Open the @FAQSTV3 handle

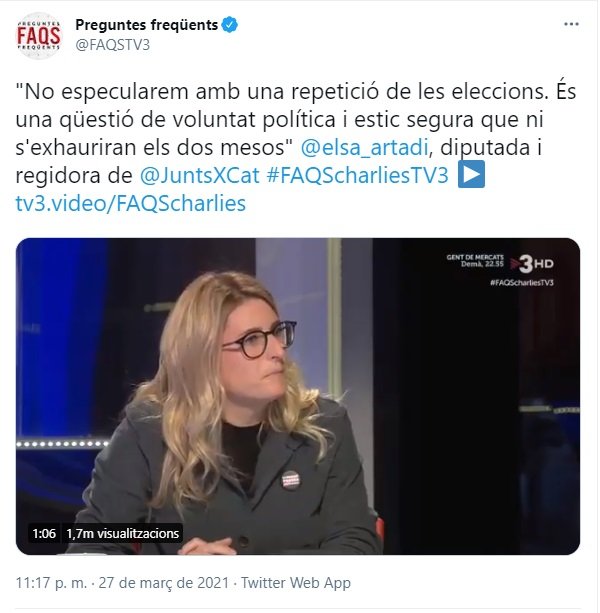(113, 45)
